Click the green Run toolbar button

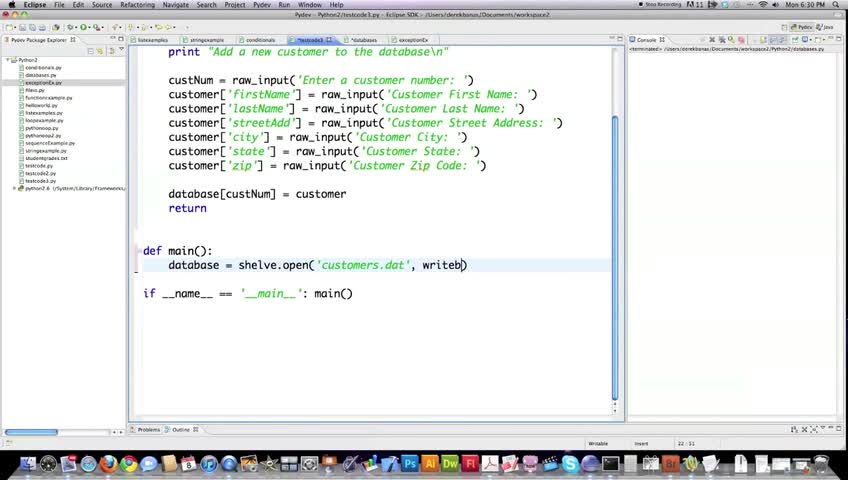83,28
